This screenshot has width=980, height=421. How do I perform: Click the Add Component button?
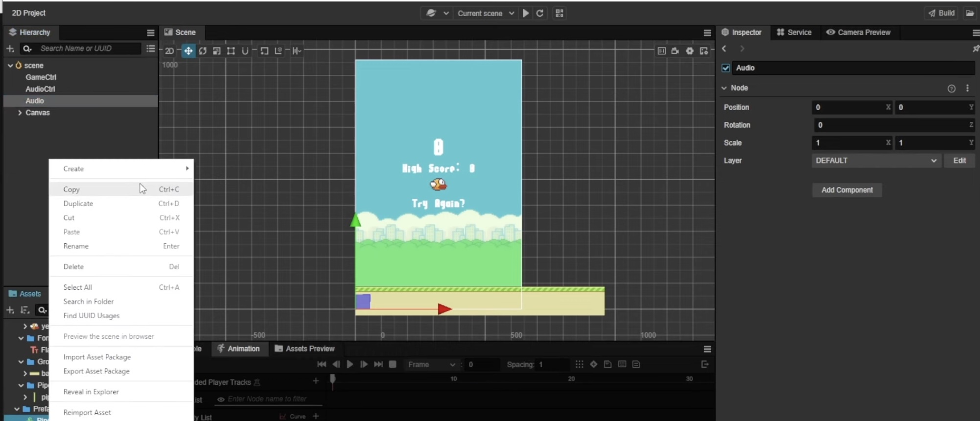[847, 190]
